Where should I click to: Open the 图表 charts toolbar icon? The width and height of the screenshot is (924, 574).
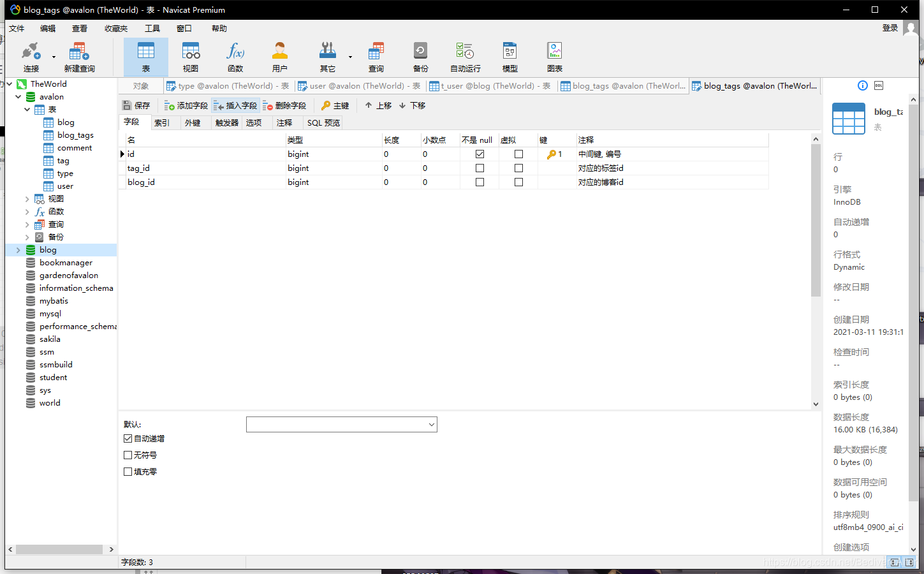[555, 57]
